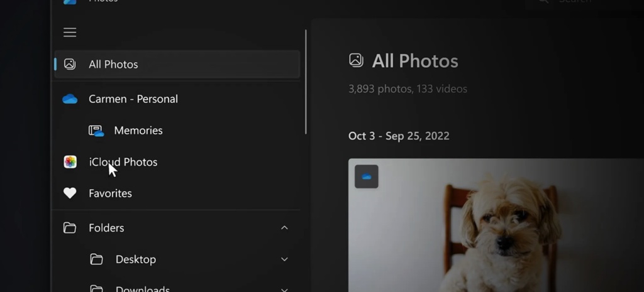Expand the Downloads folder chevron
Image resolution: width=644 pixels, height=292 pixels.
click(x=284, y=290)
